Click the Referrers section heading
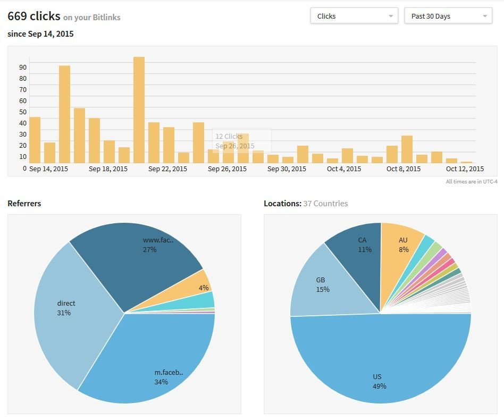This screenshot has height=420, width=504. (24, 204)
